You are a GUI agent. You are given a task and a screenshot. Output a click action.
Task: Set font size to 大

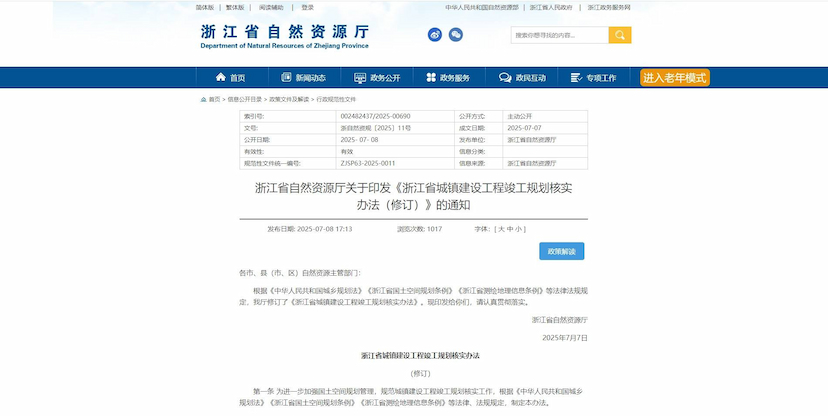click(x=502, y=229)
